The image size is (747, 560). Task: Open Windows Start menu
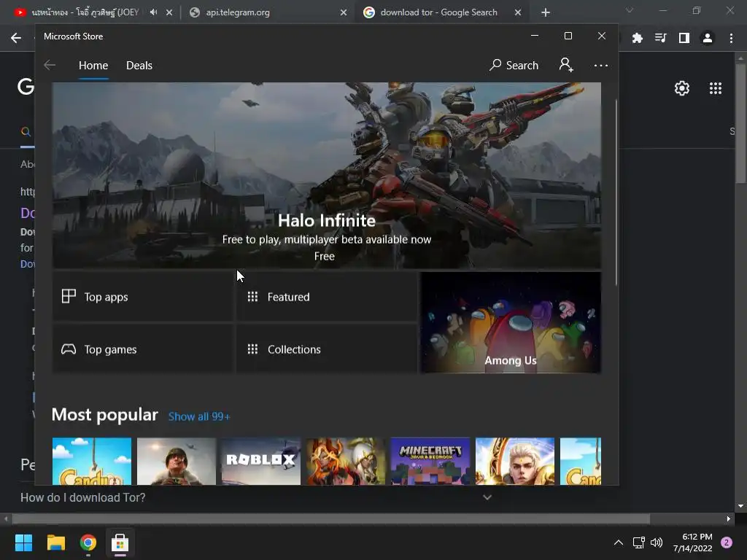click(x=23, y=542)
